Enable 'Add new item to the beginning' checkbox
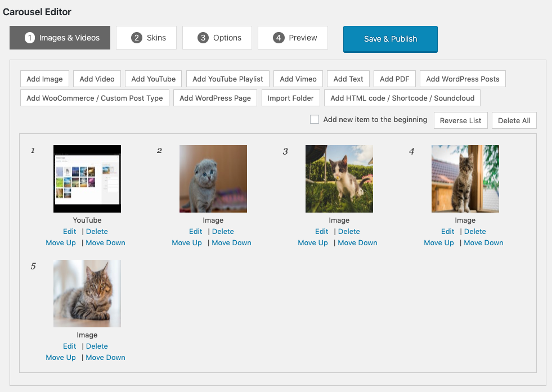The height and width of the screenshot is (392, 552). coord(315,119)
